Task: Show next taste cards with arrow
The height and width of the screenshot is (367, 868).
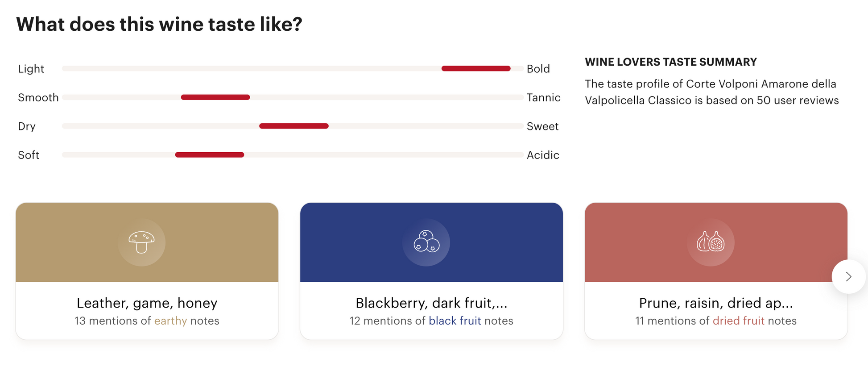Action: [848, 277]
